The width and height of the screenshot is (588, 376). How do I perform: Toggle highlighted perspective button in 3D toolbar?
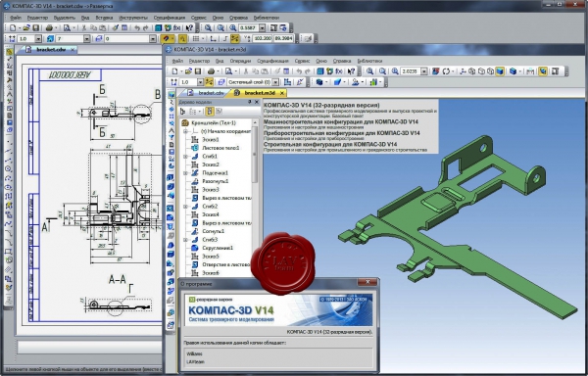[543, 71]
